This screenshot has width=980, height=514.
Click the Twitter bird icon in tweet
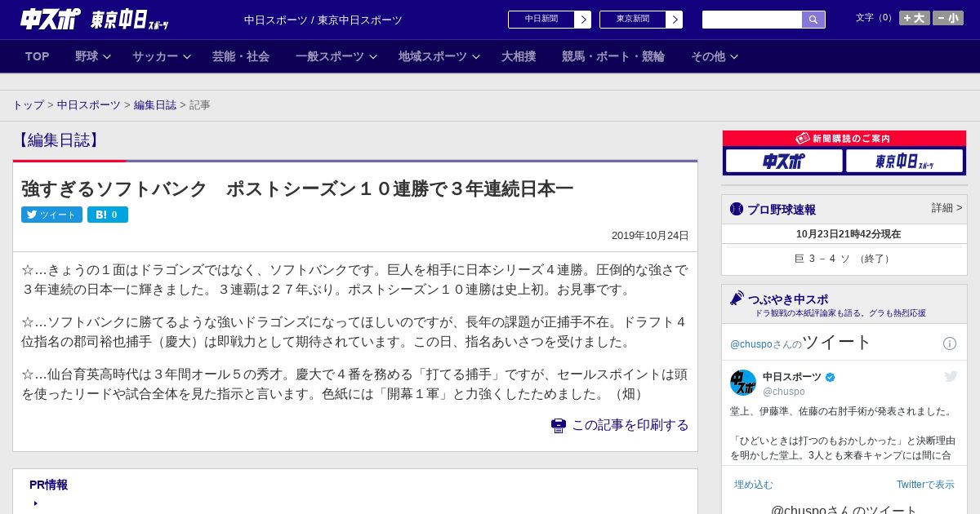(x=951, y=376)
